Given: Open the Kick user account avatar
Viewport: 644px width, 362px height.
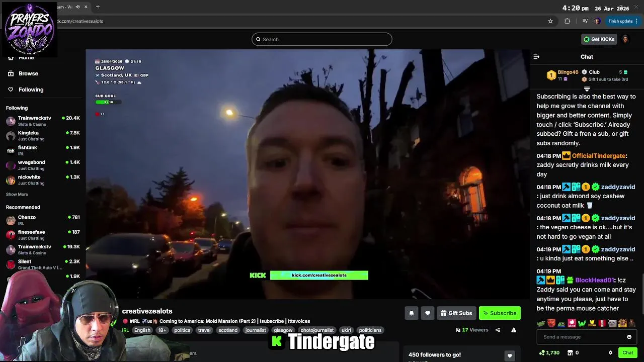Looking at the screenshot, I should coord(625,39).
